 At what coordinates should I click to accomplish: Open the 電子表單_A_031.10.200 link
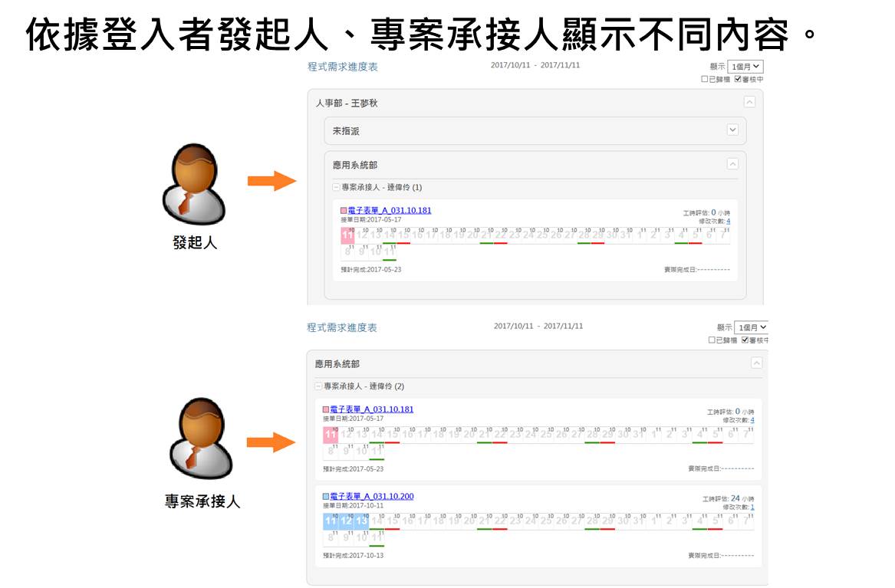pos(371,496)
